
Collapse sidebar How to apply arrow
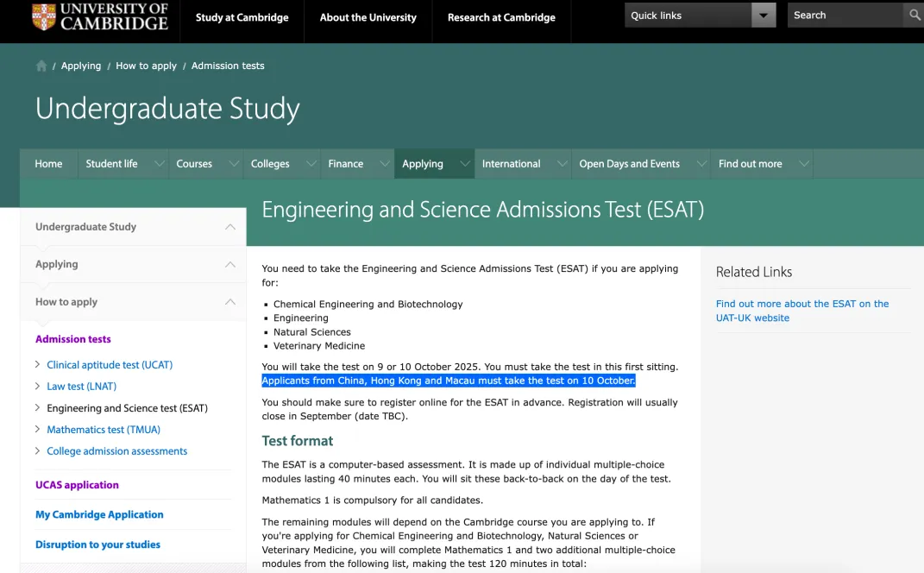pos(230,302)
